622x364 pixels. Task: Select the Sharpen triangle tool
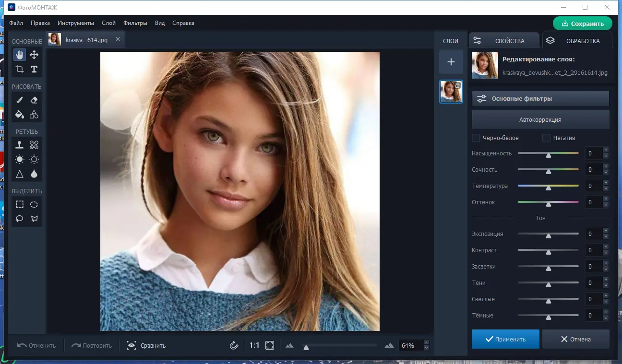(x=20, y=174)
